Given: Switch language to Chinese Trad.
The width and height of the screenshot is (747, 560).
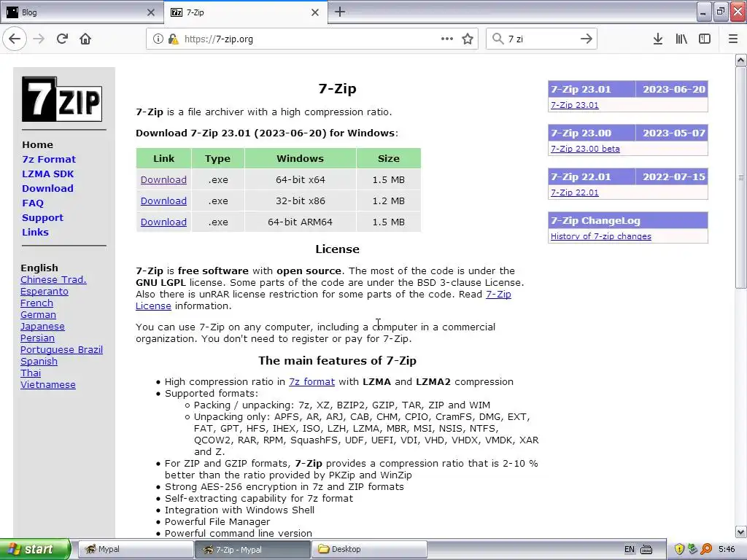Looking at the screenshot, I should (x=53, y=280).
